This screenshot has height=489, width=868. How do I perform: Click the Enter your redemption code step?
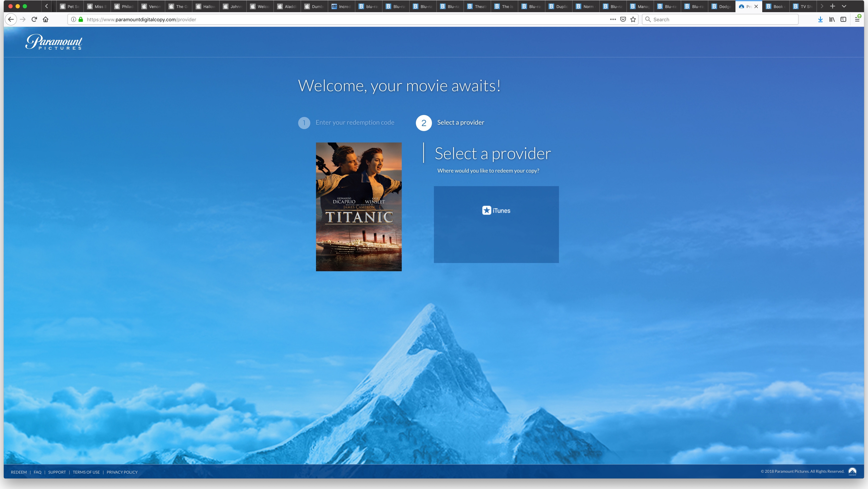tap(355, 122)
